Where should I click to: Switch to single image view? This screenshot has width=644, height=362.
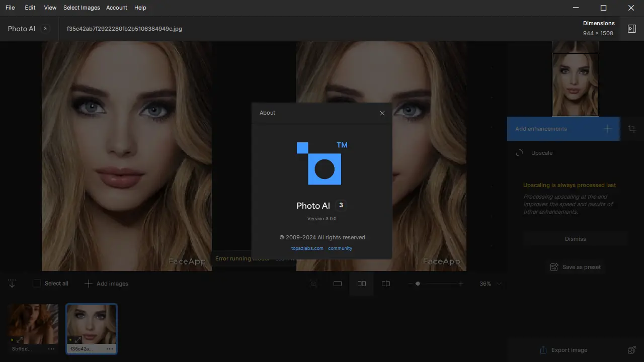pyautogui.click(x=338, y=284)
